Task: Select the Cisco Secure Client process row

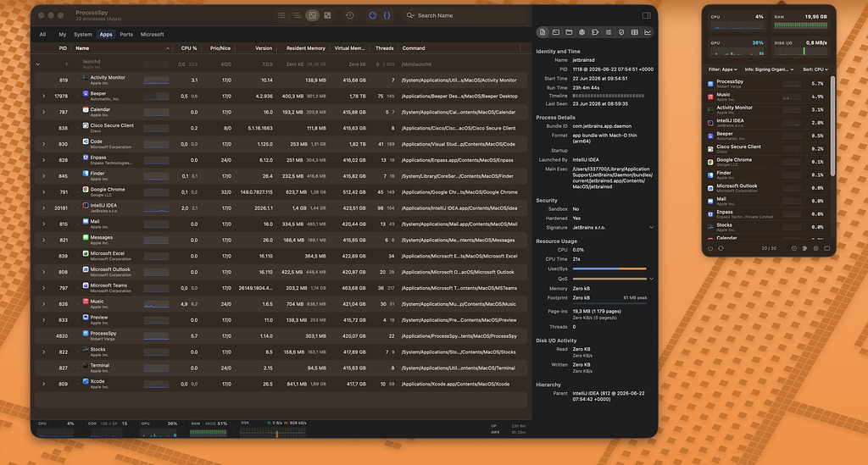Action: click(281, 128)
